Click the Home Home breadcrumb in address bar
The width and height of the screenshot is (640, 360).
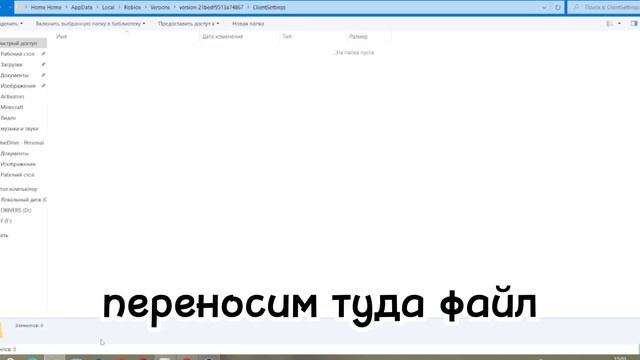[x=46, y=7]
